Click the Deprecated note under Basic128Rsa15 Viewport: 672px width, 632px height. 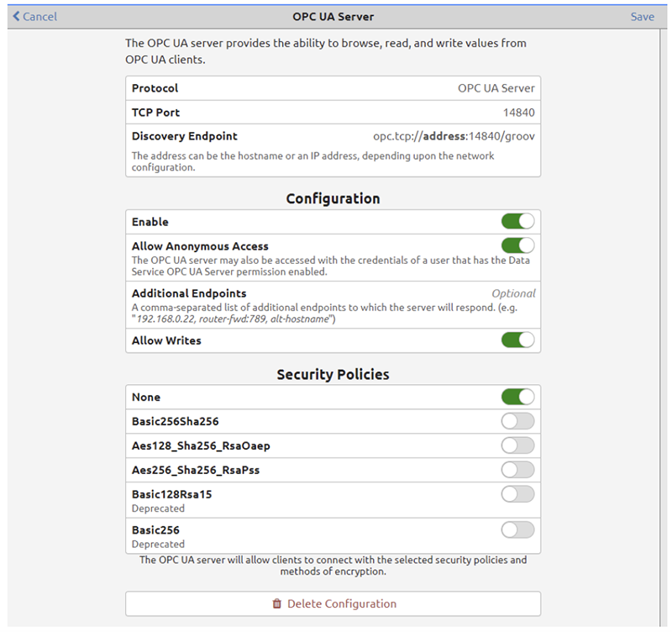tap(158, 508)
